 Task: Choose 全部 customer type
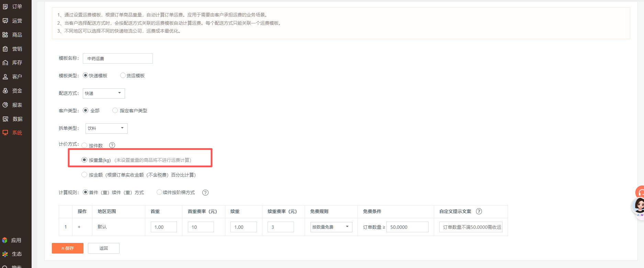click(86, 110)
